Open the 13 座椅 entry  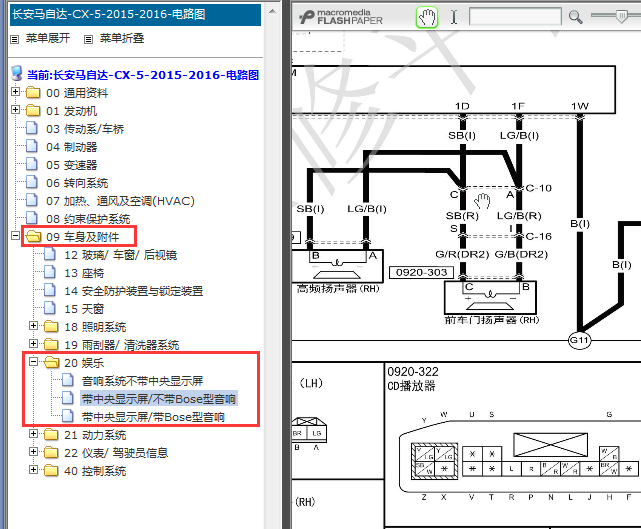pos(84,273)
